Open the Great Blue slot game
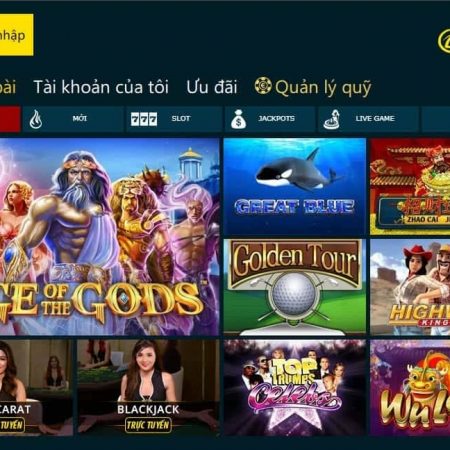450x450 pixels. click(x=294, y=186)
